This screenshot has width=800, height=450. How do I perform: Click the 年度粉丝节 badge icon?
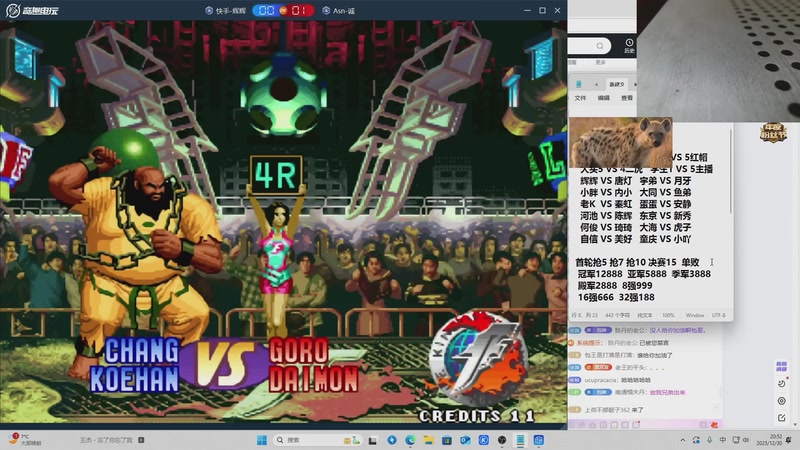click(x=773, y=132)
